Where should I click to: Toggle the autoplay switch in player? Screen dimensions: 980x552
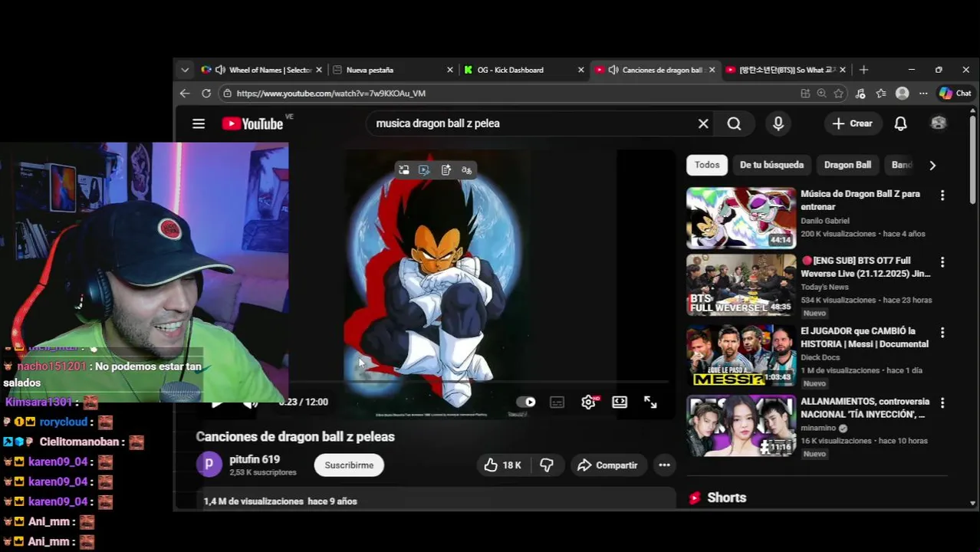point(526,402)
